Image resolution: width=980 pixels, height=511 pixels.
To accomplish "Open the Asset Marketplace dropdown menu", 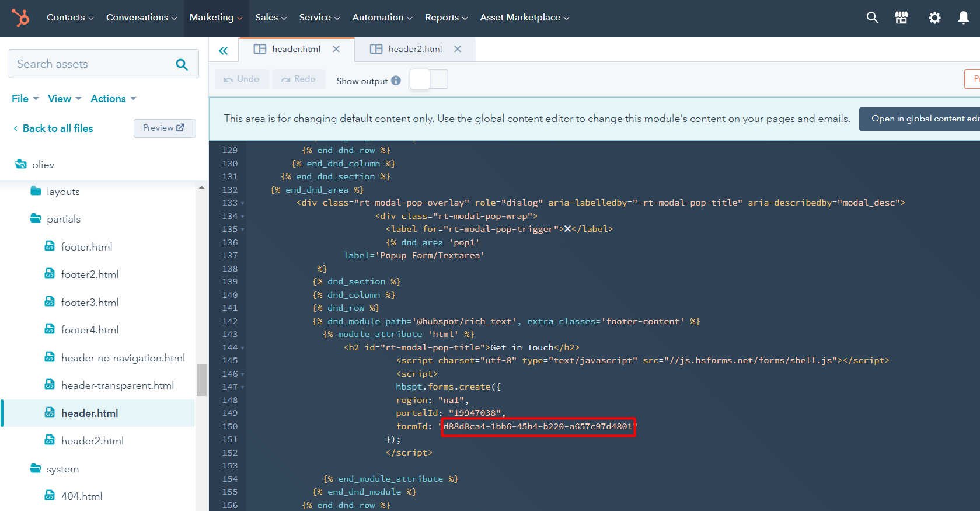I will point(525,18).
